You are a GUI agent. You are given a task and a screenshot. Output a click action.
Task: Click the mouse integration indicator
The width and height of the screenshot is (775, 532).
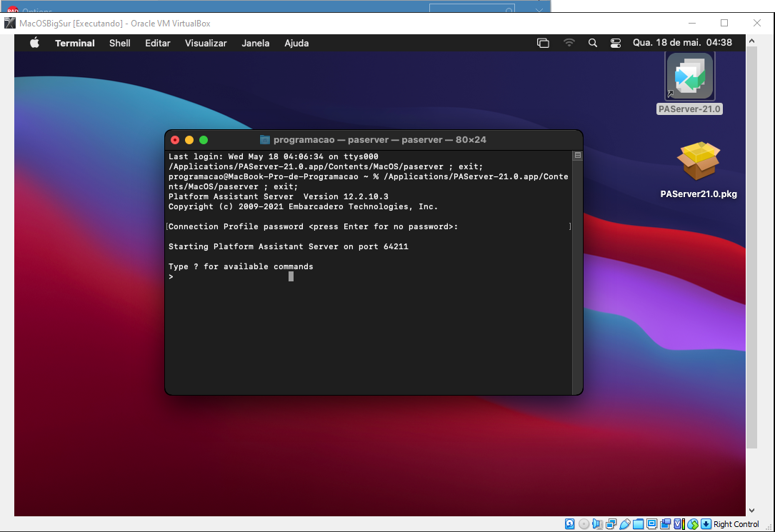(x=692, y=524)
